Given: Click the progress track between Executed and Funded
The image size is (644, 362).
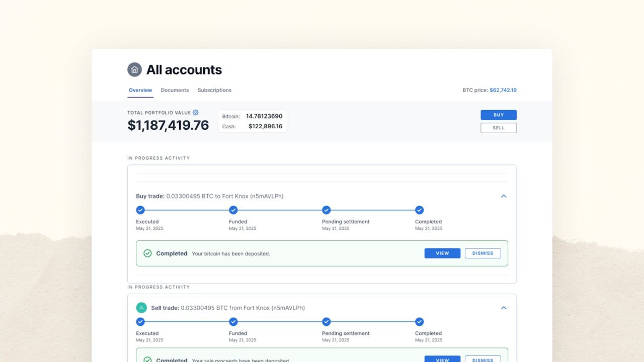Looking at the screenshot, I should pos(186,210).
